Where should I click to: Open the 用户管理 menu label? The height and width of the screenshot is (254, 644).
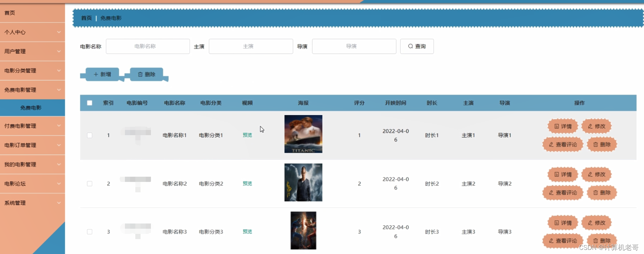tap(15, 51)
